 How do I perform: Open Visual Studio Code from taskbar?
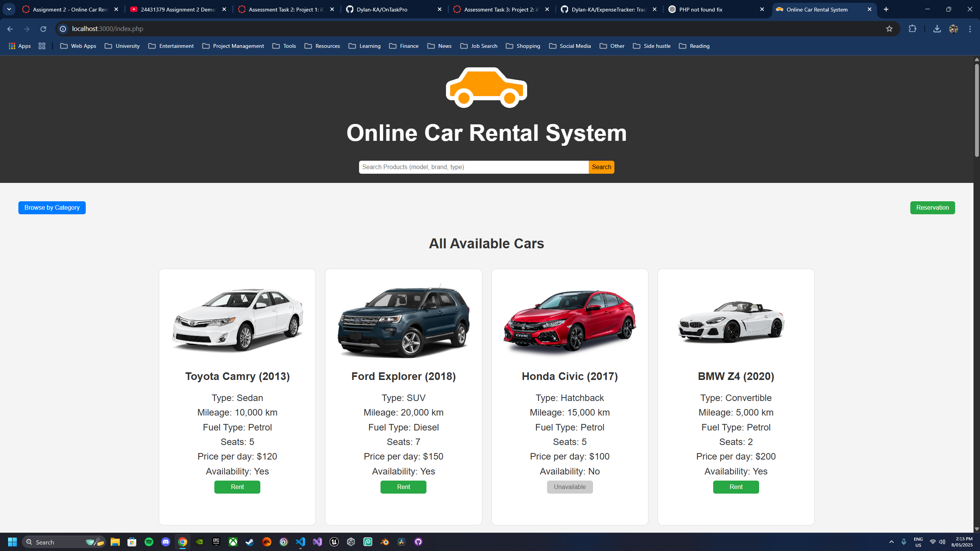point(301,542)
